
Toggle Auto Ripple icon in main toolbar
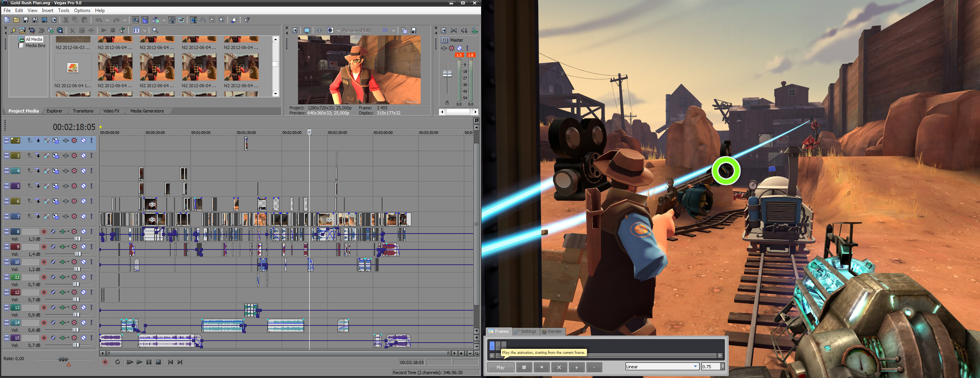pyautogui.click(x=156, y=20)
